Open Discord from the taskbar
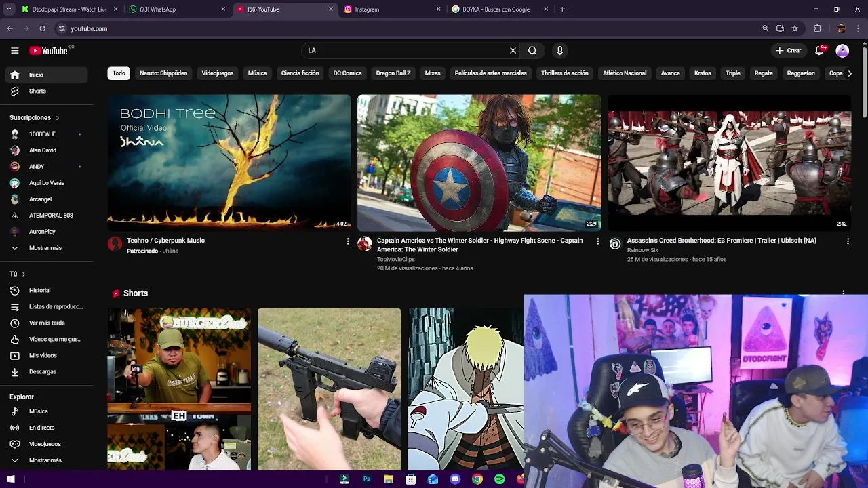 pyautogui.click(x=455, y=479)
